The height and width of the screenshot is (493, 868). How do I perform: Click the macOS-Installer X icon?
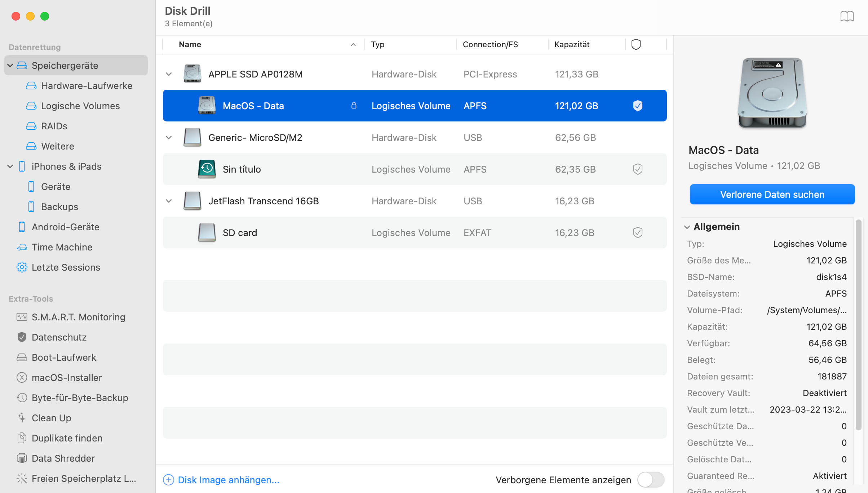pos(22,378)
